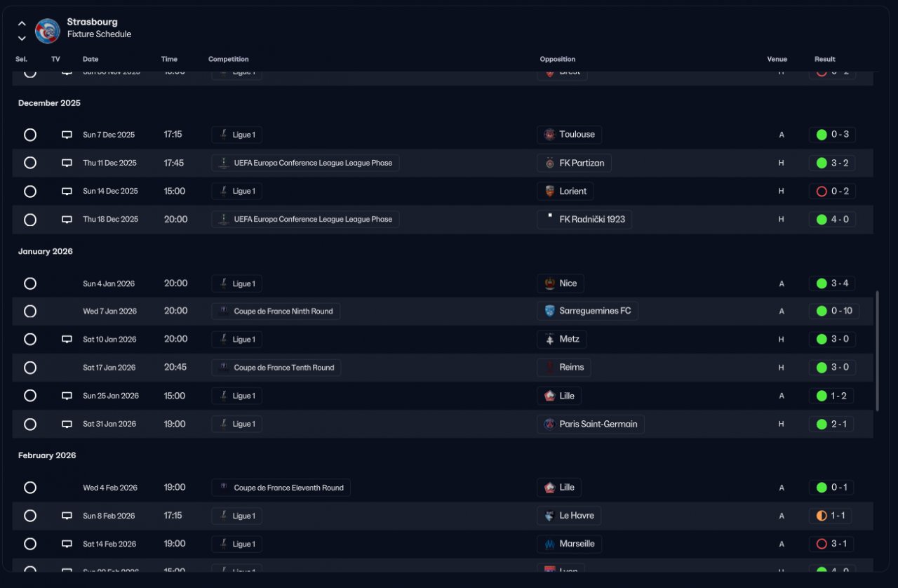Click the down chevron beside Strasbourg
This screenshot has width=898, height=588.
click(x=22, y=38)
